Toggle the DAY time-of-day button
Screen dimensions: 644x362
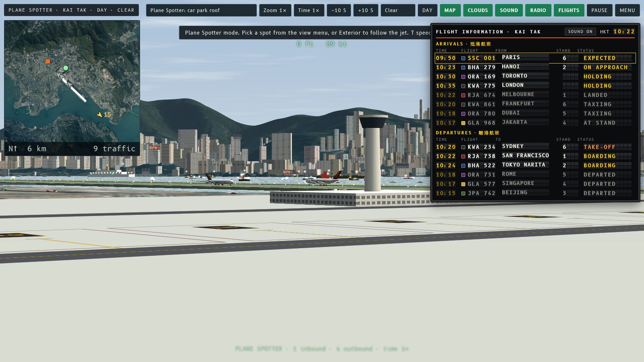coord(427,10)
